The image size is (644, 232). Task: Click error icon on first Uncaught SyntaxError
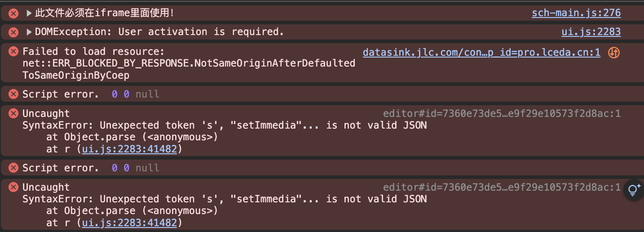(13, 114)
